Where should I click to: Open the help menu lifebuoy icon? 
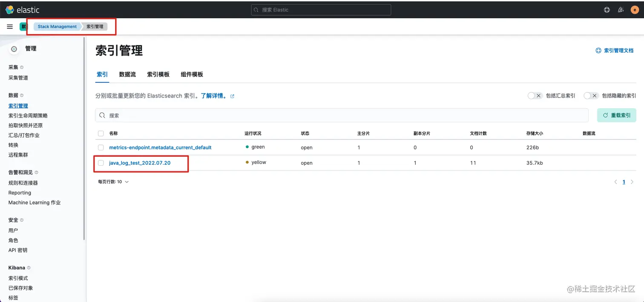click(607, 9)
